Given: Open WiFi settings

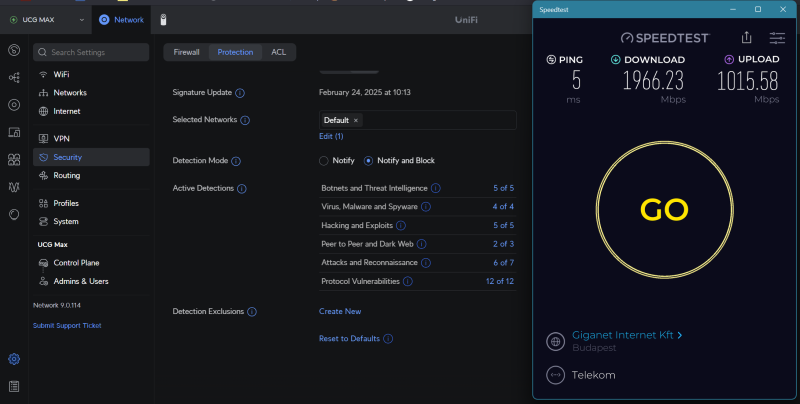Looking at the screenshot, I should [91, 74].
